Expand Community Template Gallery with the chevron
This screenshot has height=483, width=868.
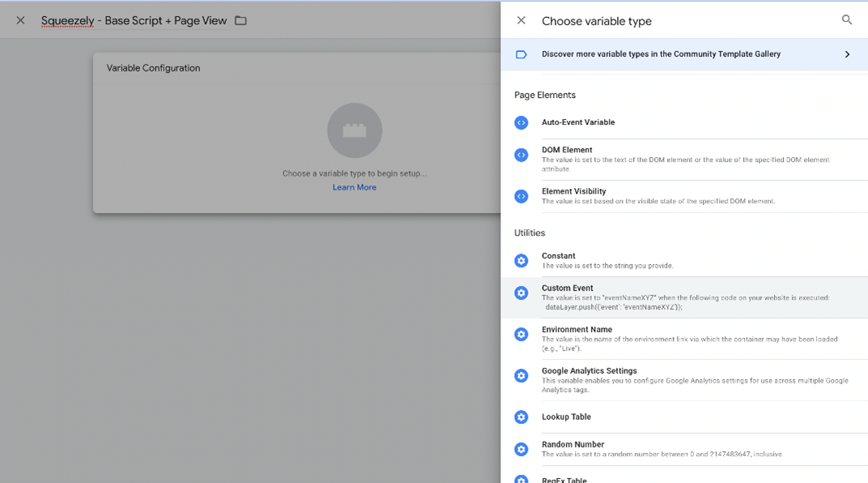coord(847,54)
